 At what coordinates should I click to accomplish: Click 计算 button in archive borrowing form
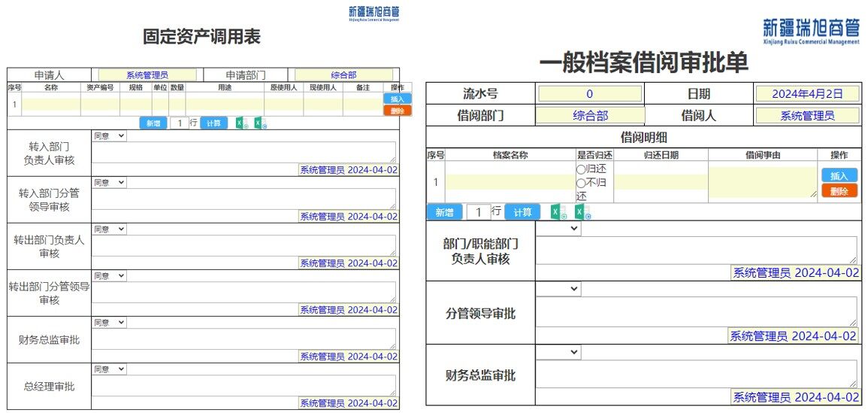522,212
